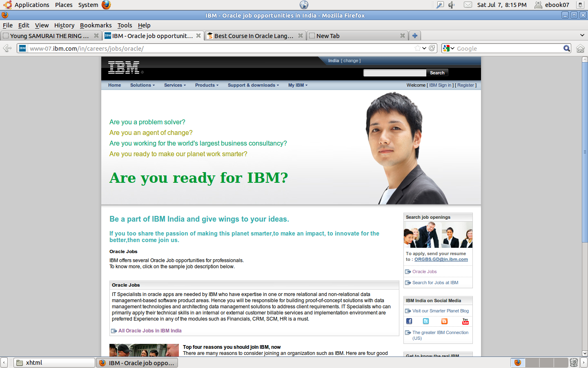Click the home icon in Firefox toolbar

(x=580, y=49)
